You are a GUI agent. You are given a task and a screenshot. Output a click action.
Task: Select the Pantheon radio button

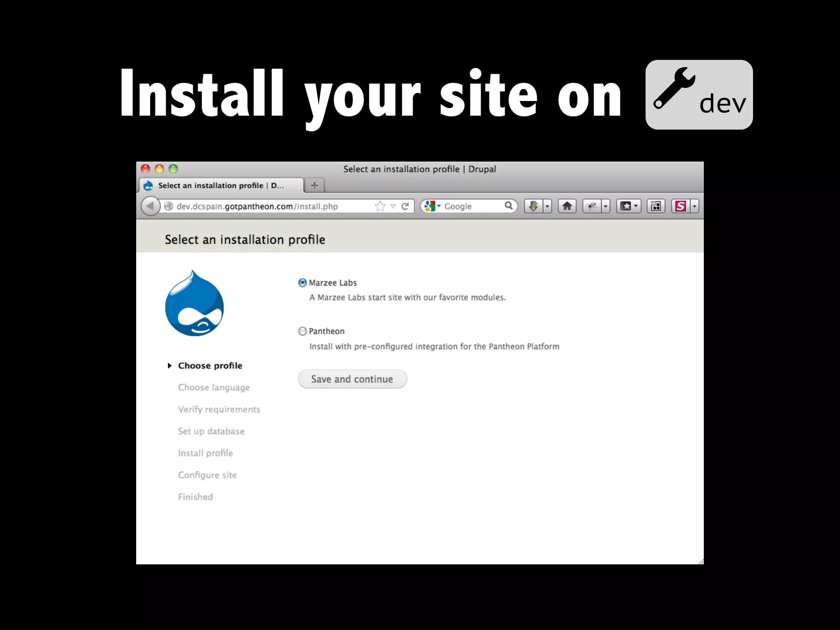pyautogui.click(x=302, y=331)
